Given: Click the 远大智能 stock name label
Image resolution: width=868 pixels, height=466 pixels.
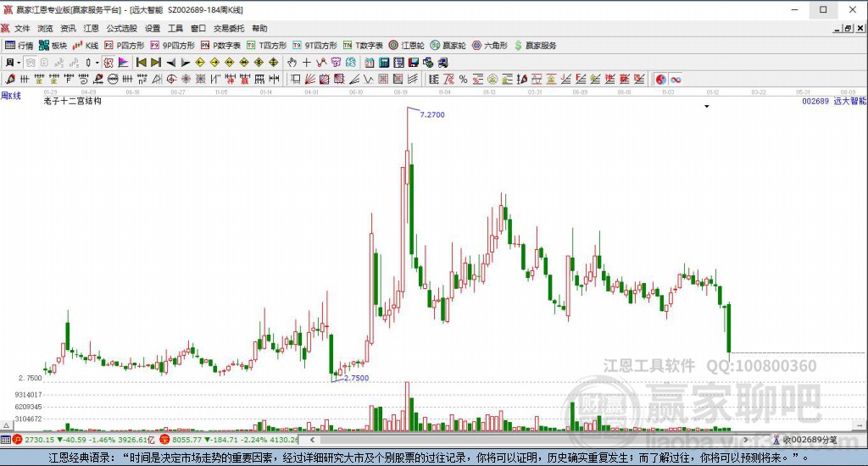Looking at the screenshot, I should (849, 101).
